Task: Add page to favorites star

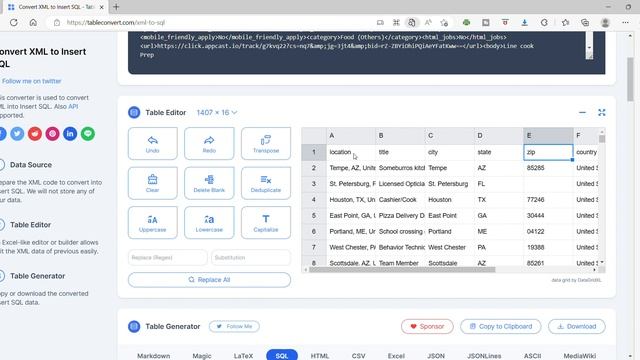Action: coord(444,22)
